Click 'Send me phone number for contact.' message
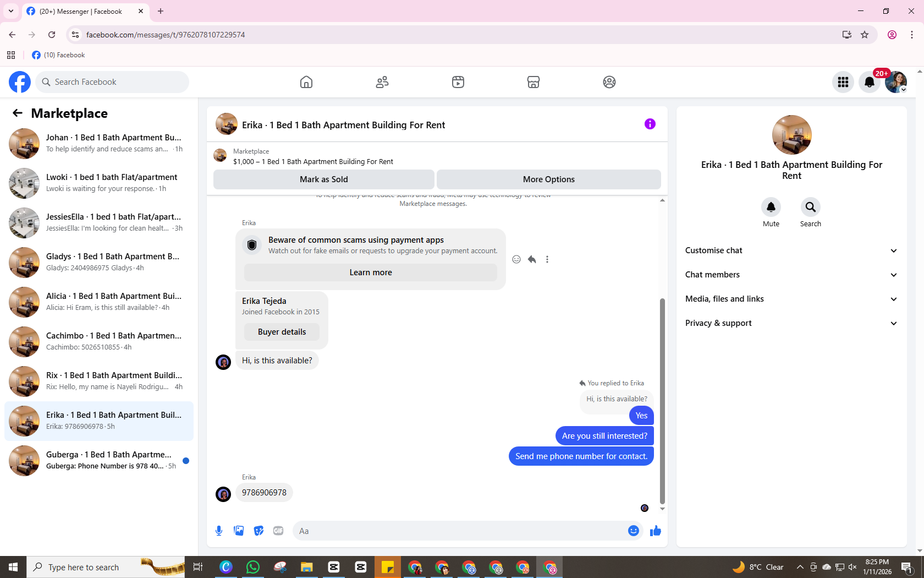 (581, 456)
